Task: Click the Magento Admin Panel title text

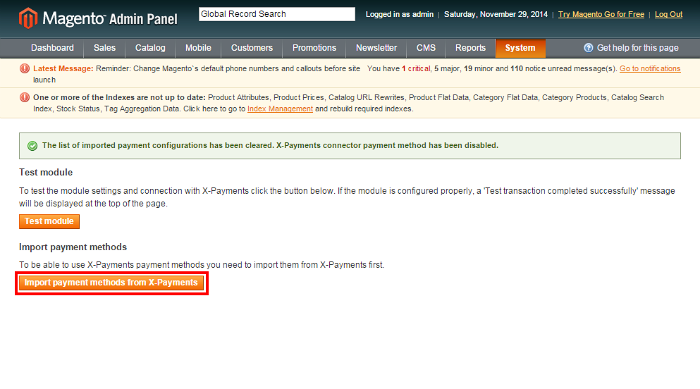Action: click(110, 19)
